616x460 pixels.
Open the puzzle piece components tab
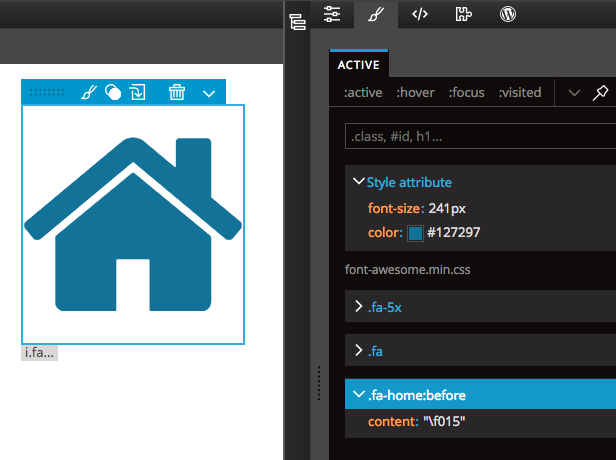(464, 15)
